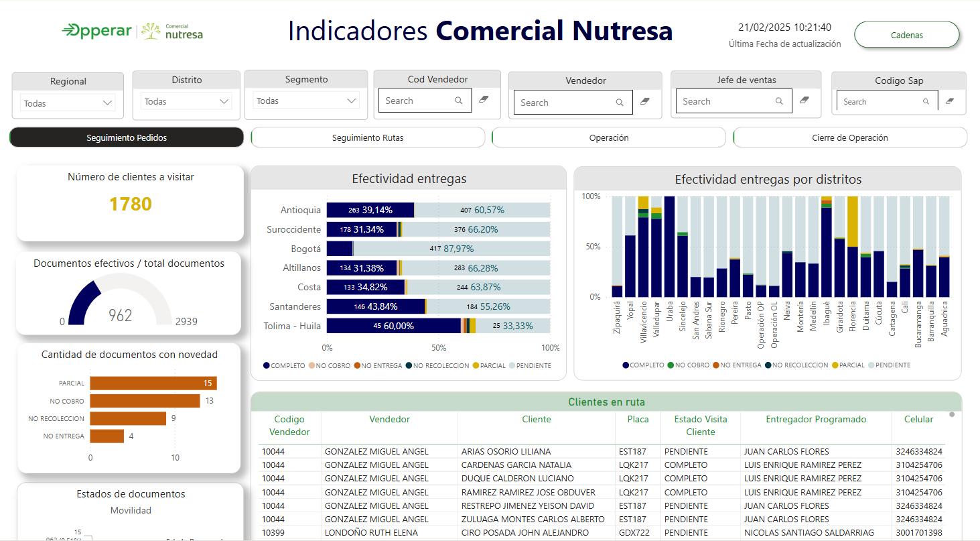Switch to the Seguimiento Rutas tab
The width and height of the screenshot is (980, 541).
pyautogui.click(x=368, y=137)
